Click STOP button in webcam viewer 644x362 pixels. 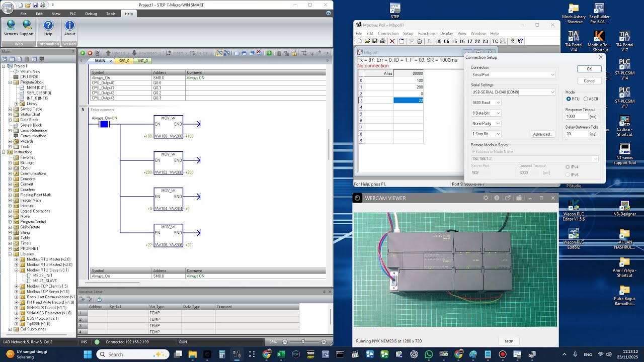tap(509, 341)
